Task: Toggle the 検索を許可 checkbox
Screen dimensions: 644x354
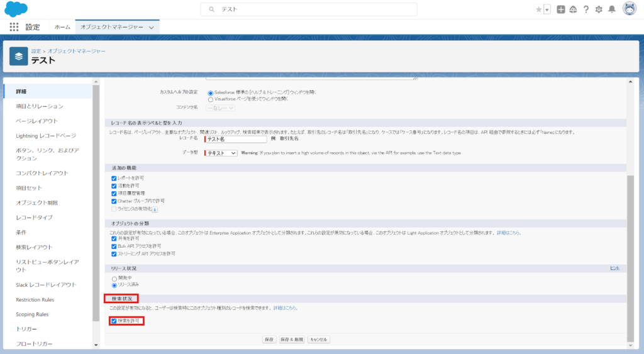Action: point(114,321)
